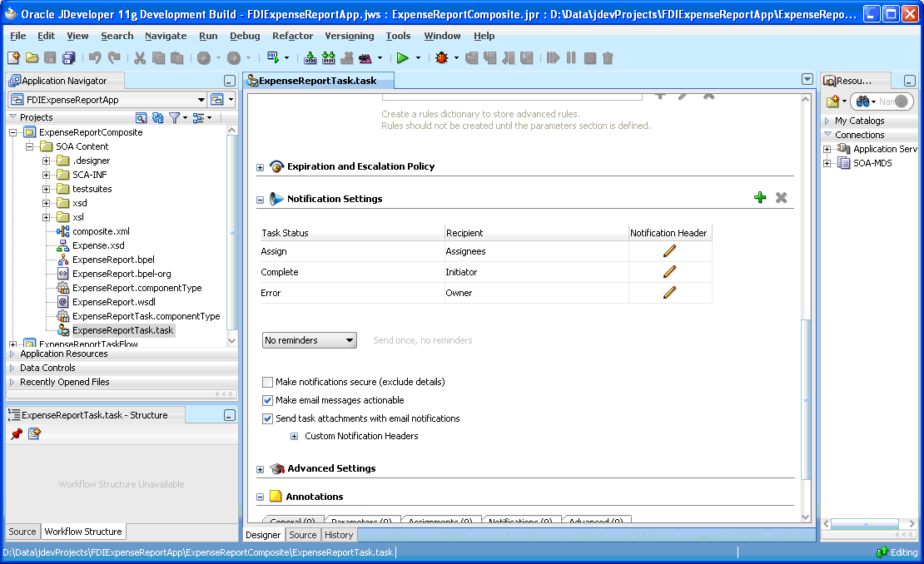Switch to the Source editor tab
Viewport: 924px width, 564px height.
[303, 535]
